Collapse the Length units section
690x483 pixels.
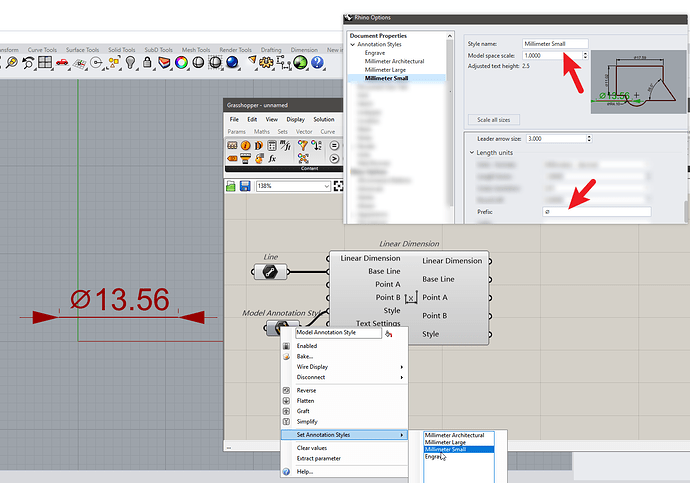coord(472,153)
